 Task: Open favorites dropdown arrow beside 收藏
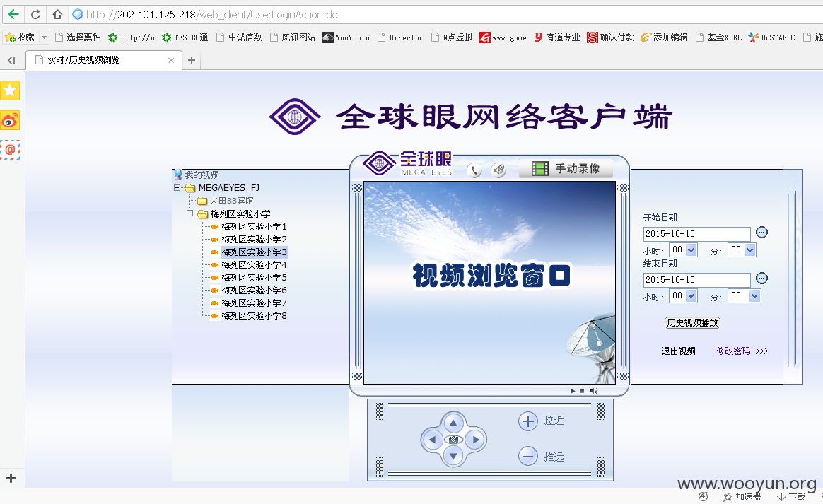pyautogui.click(x=44, y=37)
